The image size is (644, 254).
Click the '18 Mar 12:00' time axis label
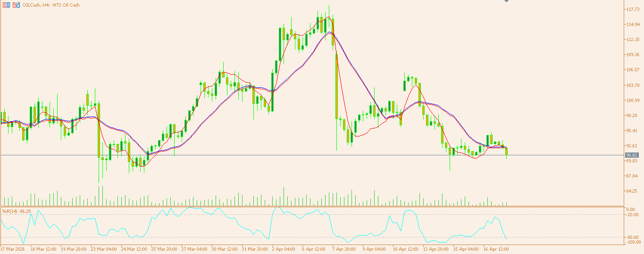(44, 249)
